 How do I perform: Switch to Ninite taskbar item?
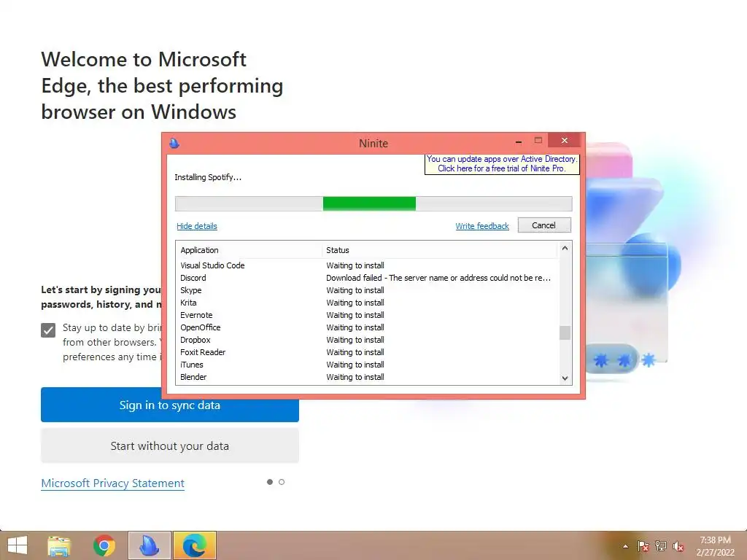[x=149, y=545]
